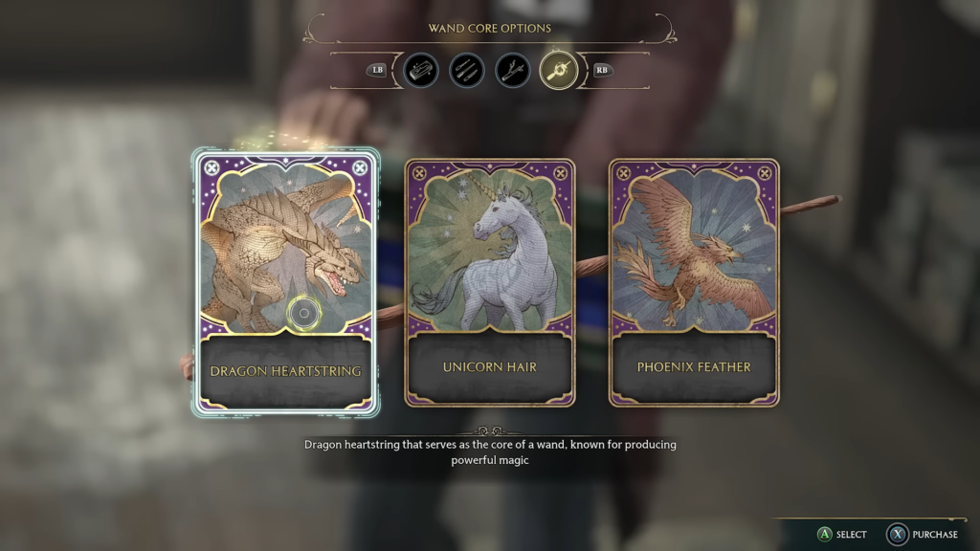Click top-left cross ornament on Dragon card
Image resolution: width=980 pixels, height=551 pixels.
[212, 167]
